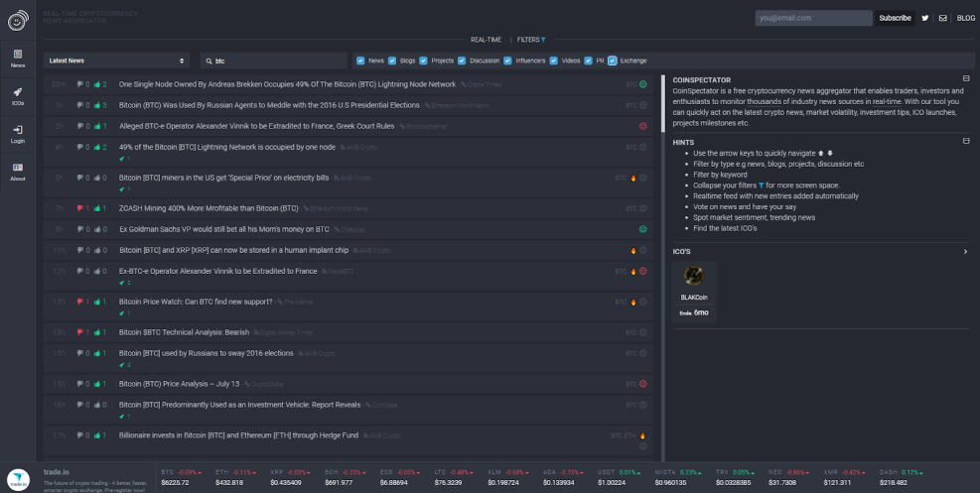Open the About page from sidebar
980x493 pixels.
18,171
